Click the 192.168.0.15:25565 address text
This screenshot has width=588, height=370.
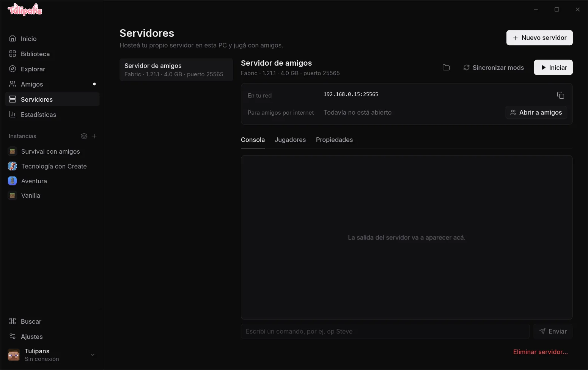pyautogui.click(x=351, y=94)
